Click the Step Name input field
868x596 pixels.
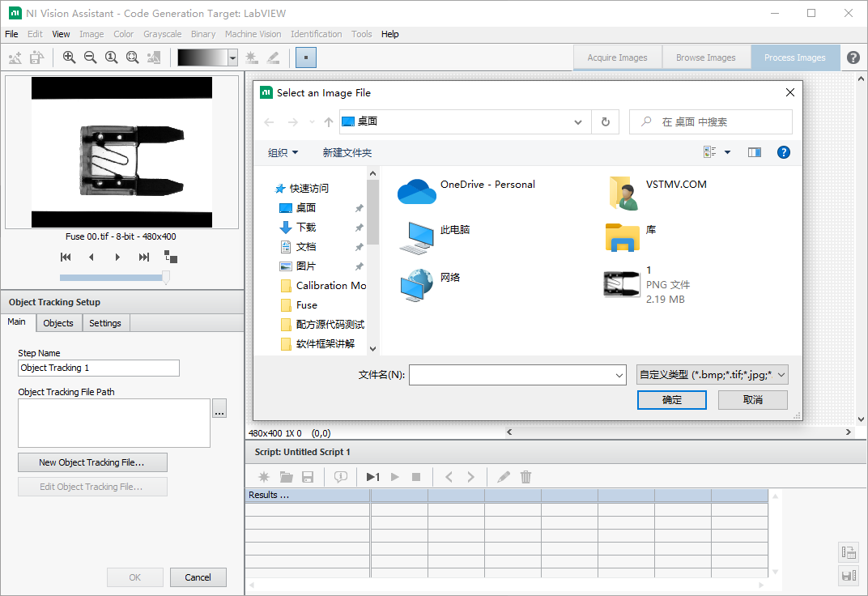99,368
